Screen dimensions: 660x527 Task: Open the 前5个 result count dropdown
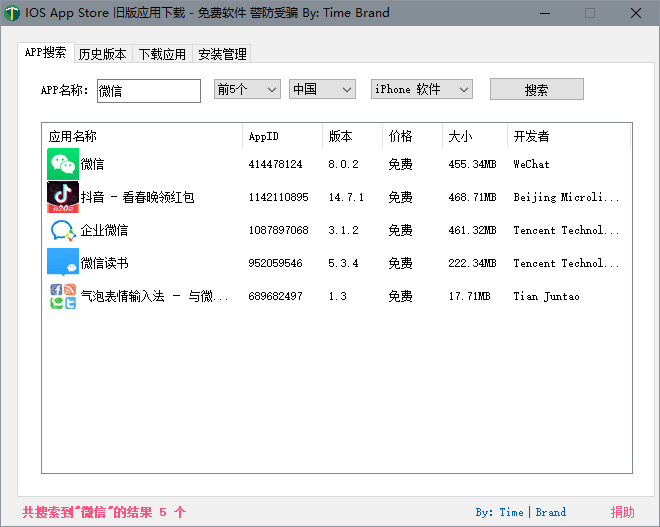pyautogui.click(x=247, y=89)
